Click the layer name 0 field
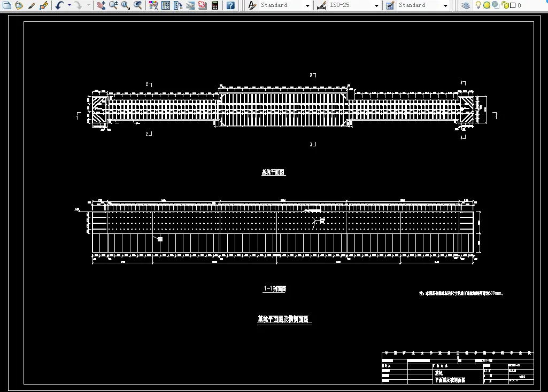This screenshot has width=548, height=392. [x=519, y=5]
